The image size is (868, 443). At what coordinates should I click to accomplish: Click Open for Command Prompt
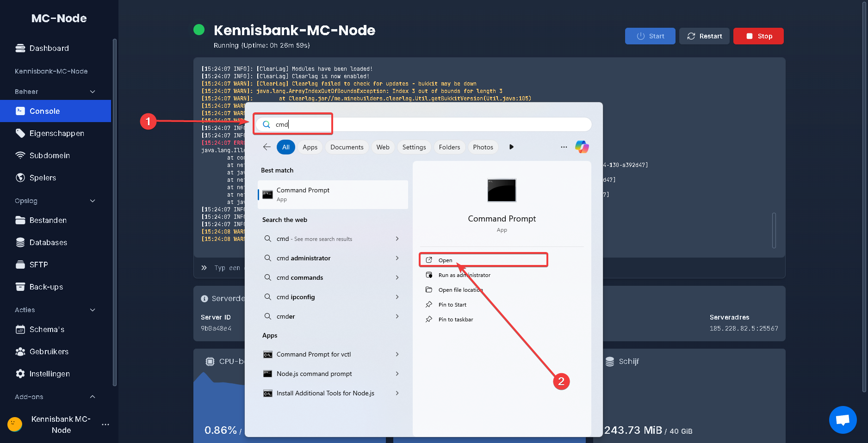(x=484, y=260)
